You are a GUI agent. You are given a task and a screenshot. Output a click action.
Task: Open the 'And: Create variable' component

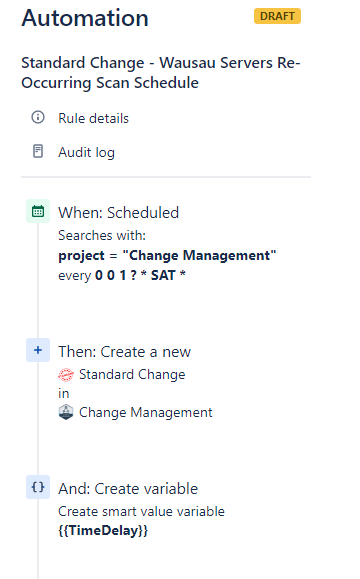coord(128,489)
